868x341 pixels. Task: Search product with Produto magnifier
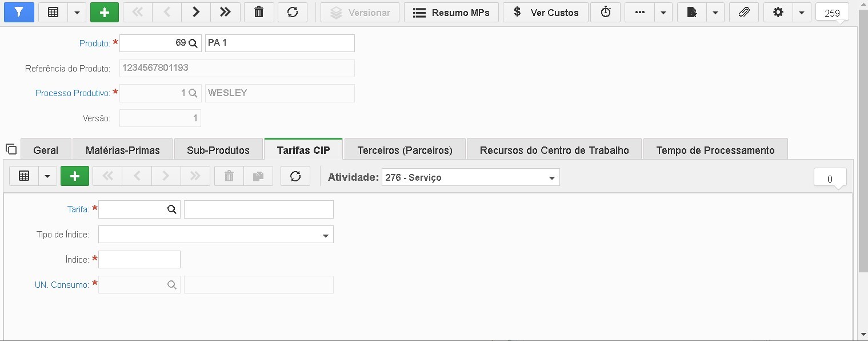(193, 43)
